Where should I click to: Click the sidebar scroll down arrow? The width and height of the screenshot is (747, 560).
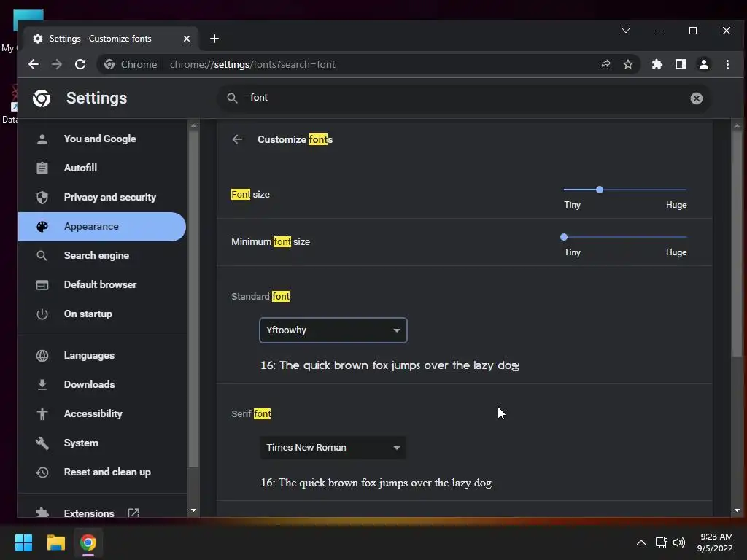(193, 510)
